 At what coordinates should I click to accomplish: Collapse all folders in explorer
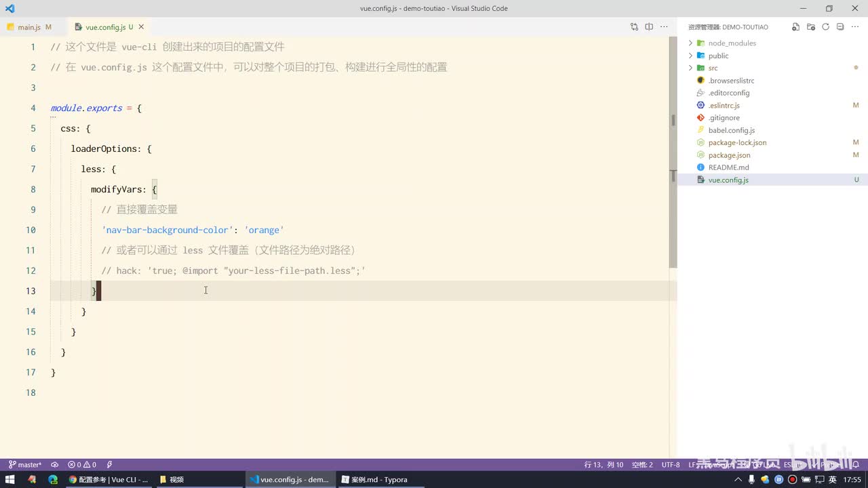[x=840, y=27]
